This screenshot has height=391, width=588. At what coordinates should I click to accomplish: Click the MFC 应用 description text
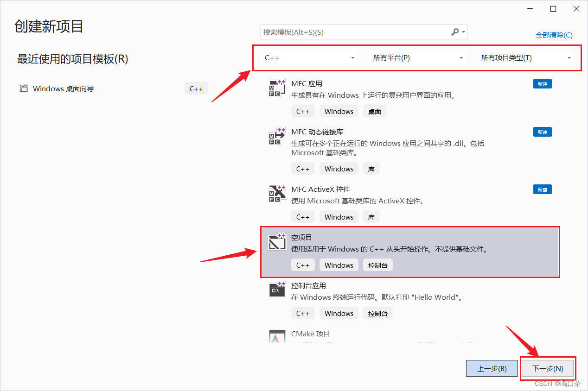(373, 95)
